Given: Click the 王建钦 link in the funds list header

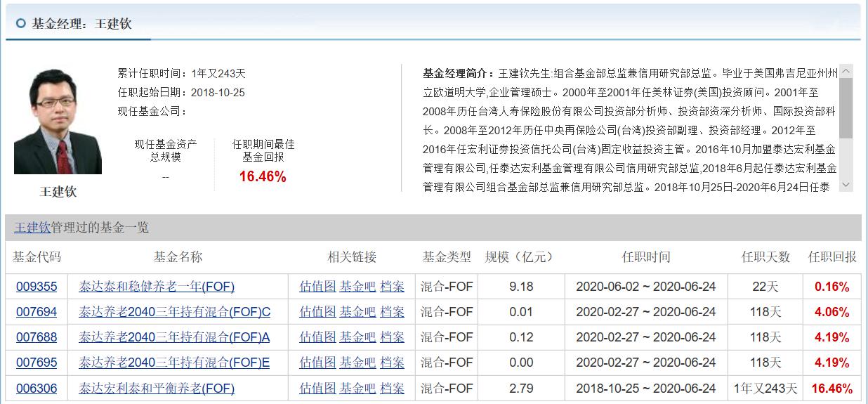Looking at the screenshot, I should (32, 228).
